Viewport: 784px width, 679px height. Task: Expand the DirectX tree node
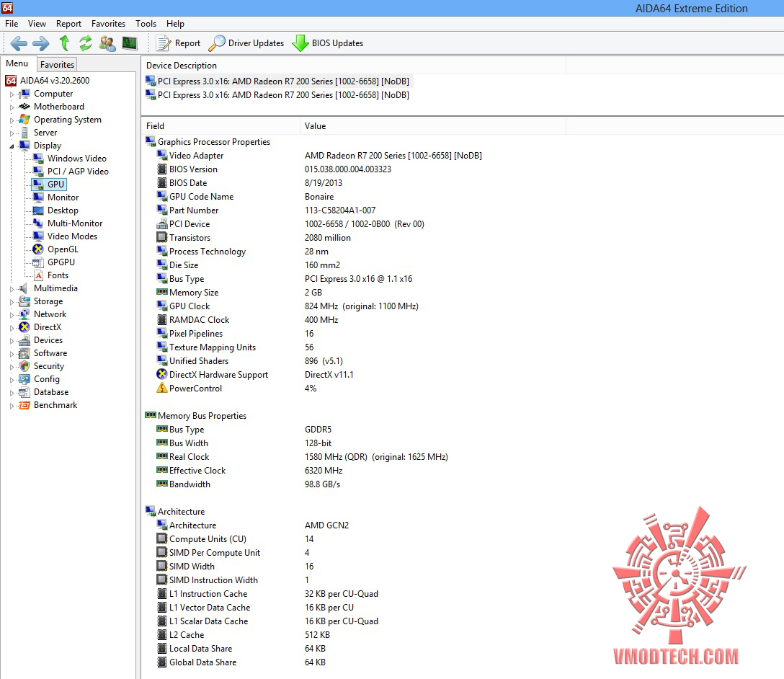(12, 327)
